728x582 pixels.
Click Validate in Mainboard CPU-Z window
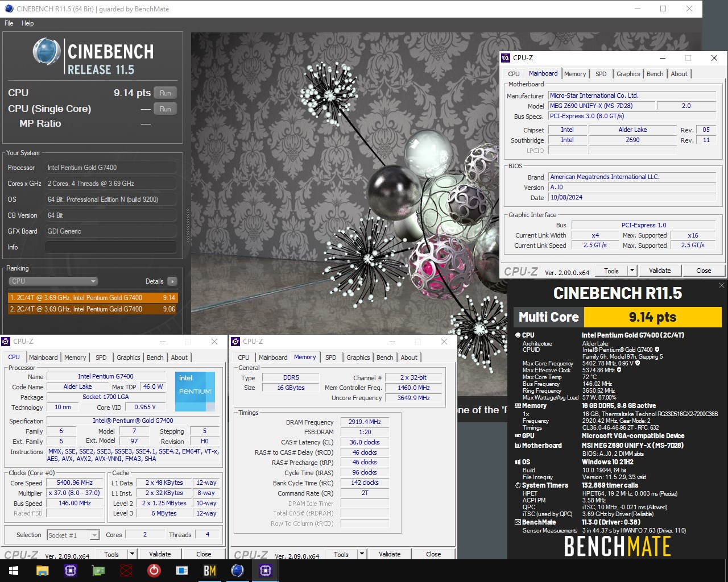point(660,271)
